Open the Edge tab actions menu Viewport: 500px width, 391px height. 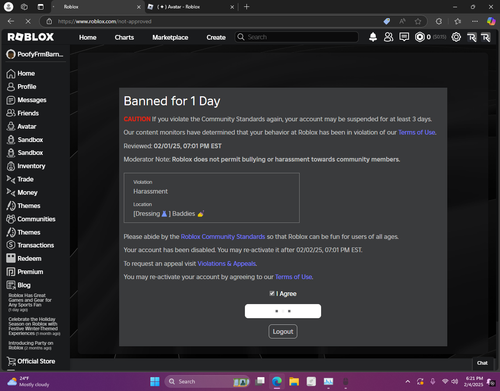(40, 7)
